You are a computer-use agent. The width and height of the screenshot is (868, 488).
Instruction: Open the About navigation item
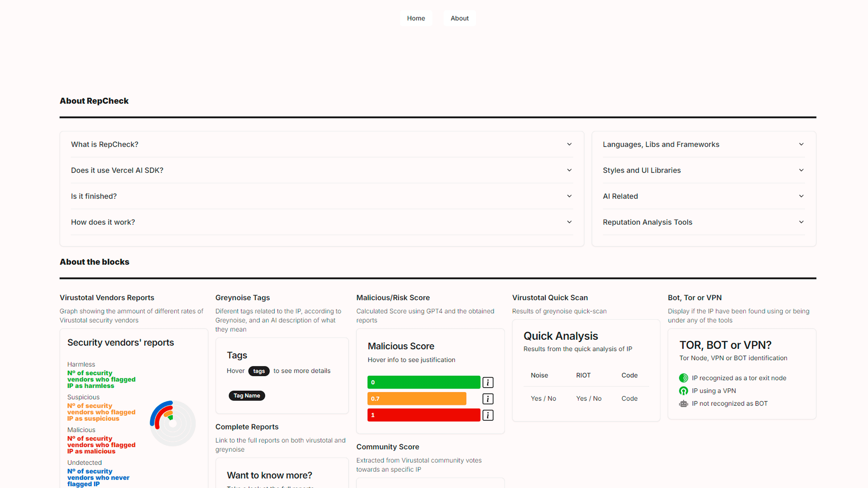460,18
